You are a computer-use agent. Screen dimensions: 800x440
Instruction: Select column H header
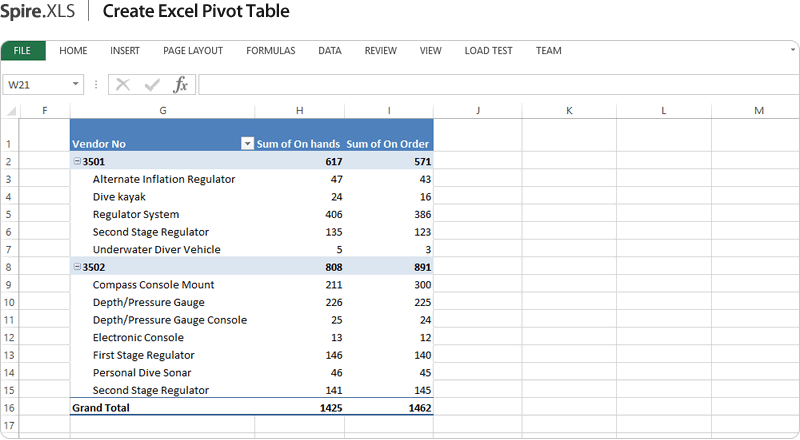[x=300, y=110]
